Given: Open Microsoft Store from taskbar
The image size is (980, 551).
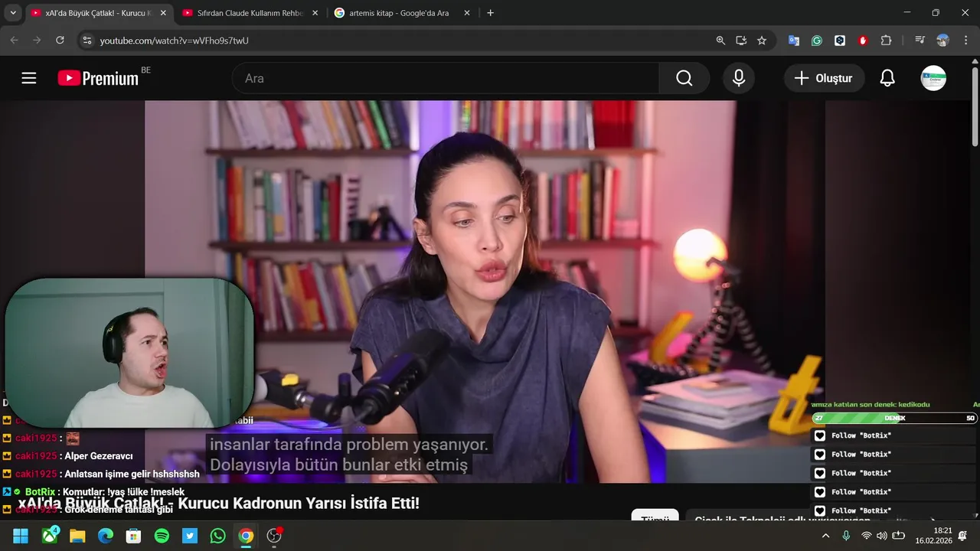Looking at the screenshot, I should pyautogui.click(x=133, y=536).
